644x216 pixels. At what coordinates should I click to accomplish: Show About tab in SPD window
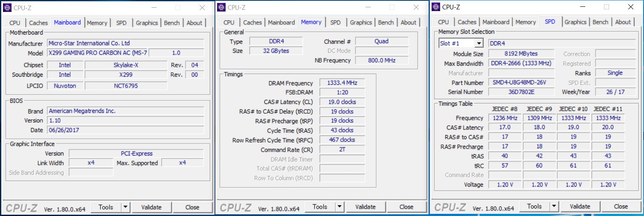click(623, 22)
